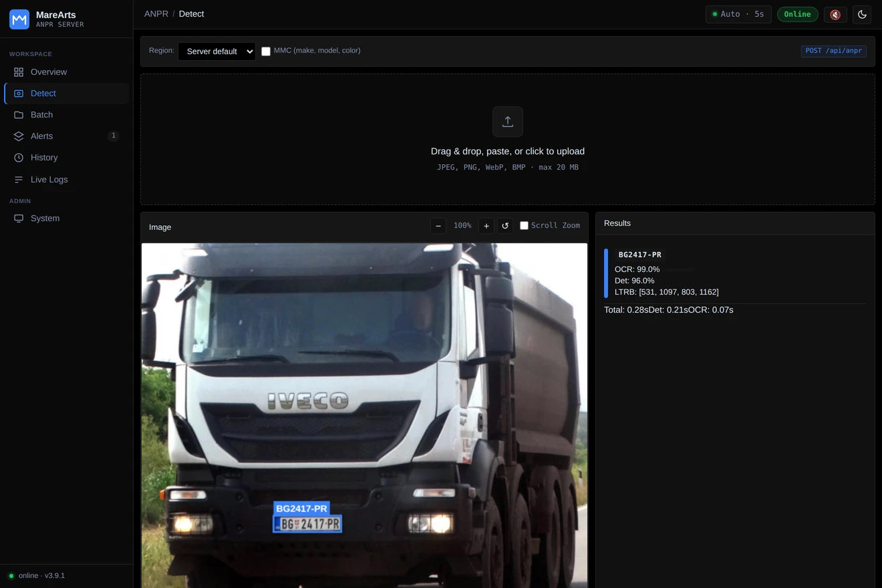Click the Online status badge

[x=797, y=14]
